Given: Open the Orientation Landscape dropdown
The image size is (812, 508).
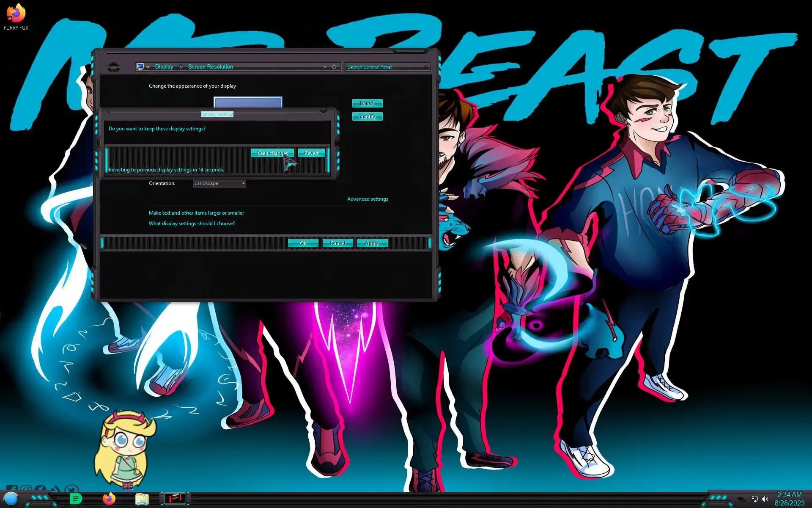Looking at the screenshot, I should click(x=219, y=183).
